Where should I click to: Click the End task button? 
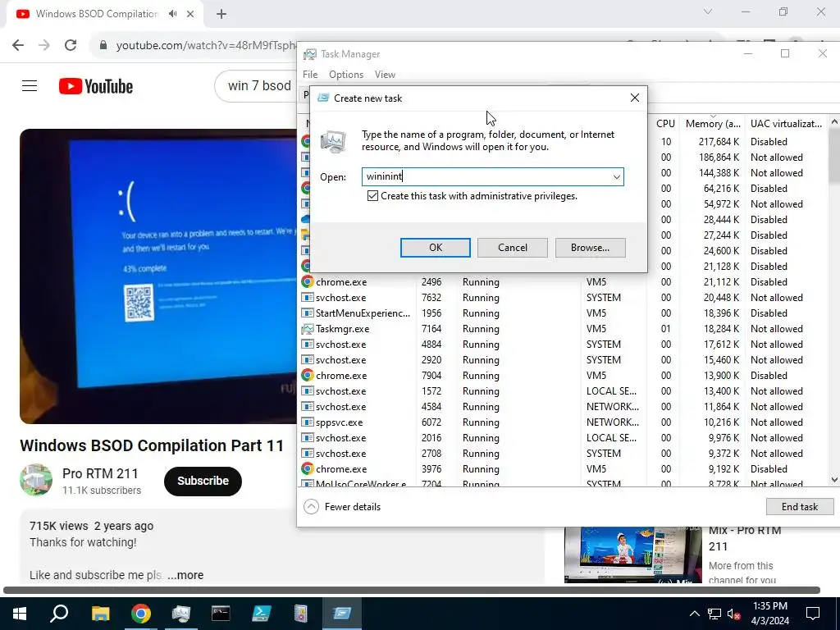click(799, 507)
